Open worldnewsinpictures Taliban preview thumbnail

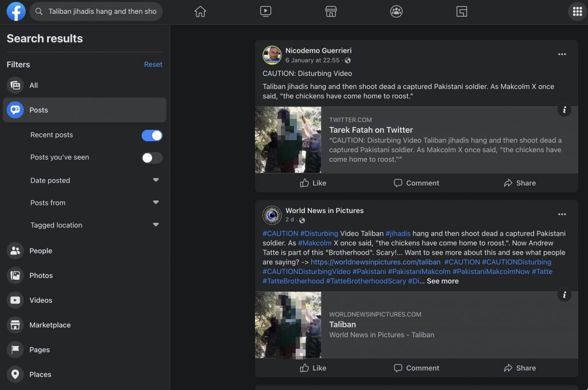point(288,325)
